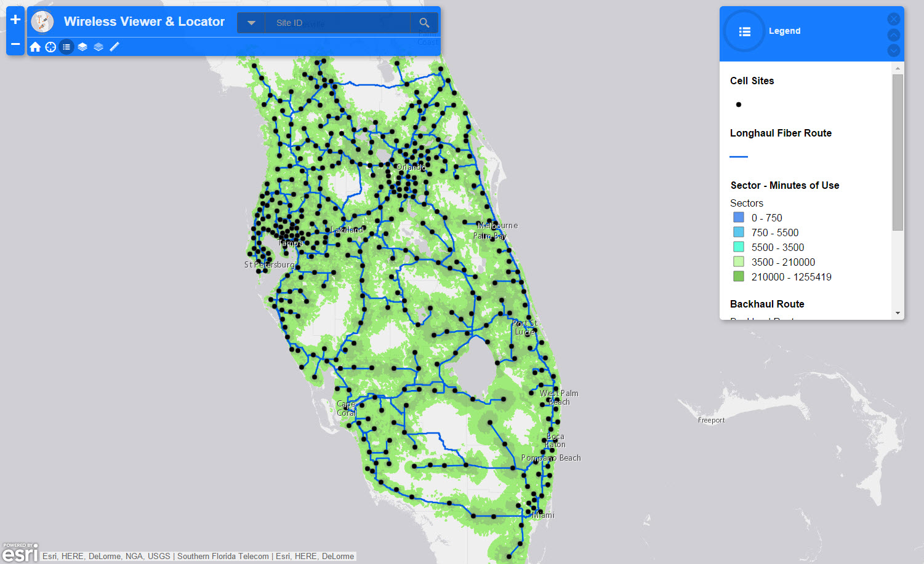
Task: Click the Southern Florida Telecom attribution text
Action: click(223, 556)
